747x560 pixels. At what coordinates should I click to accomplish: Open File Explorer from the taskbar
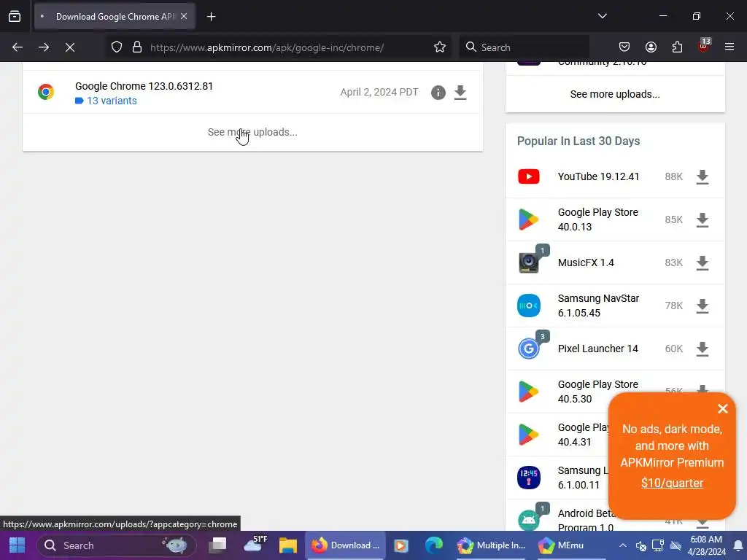[x=287, y=545]
